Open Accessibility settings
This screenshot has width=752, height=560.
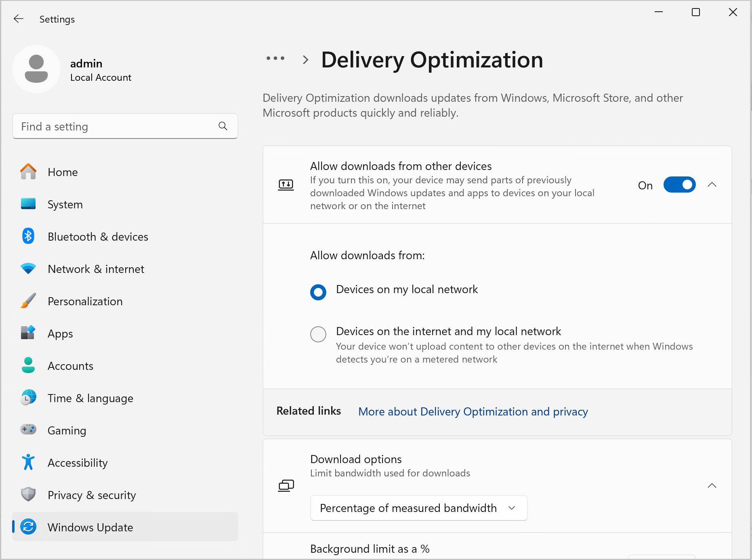[x=125, y=462]
